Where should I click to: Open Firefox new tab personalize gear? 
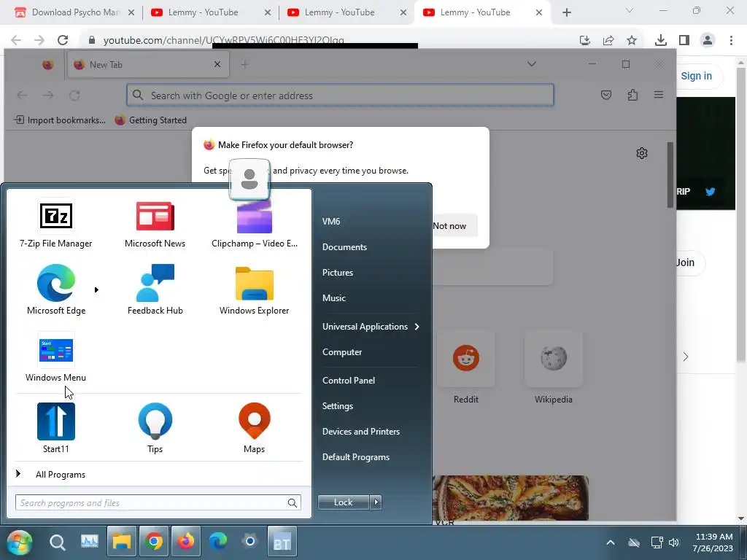[642, 153]
